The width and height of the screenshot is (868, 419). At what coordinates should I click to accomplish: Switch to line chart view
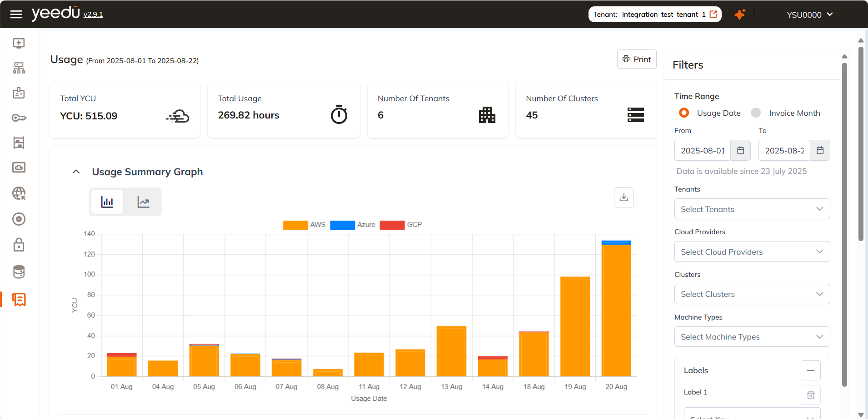click(143, 202)
